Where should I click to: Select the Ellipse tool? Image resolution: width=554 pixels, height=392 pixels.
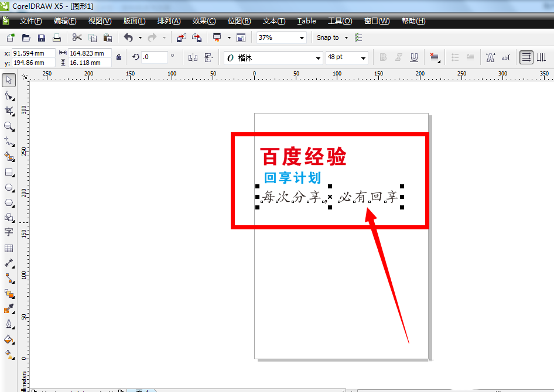coord(9,187)
